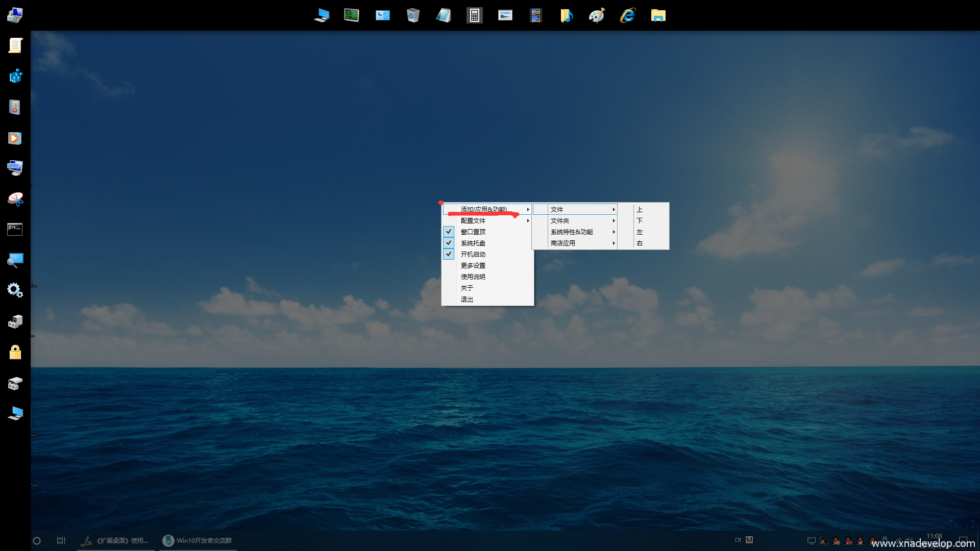
Task: Click the padlock icon in left dock
Action: pos(15,352)
